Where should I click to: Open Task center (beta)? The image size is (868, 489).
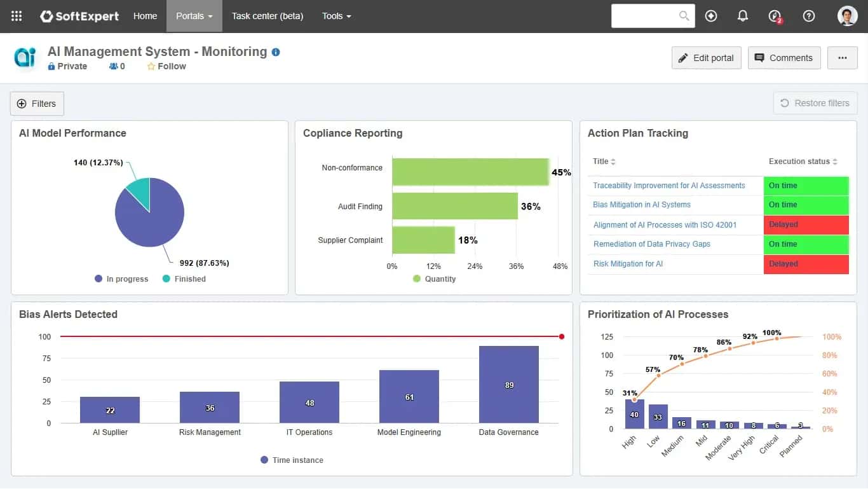268,16
